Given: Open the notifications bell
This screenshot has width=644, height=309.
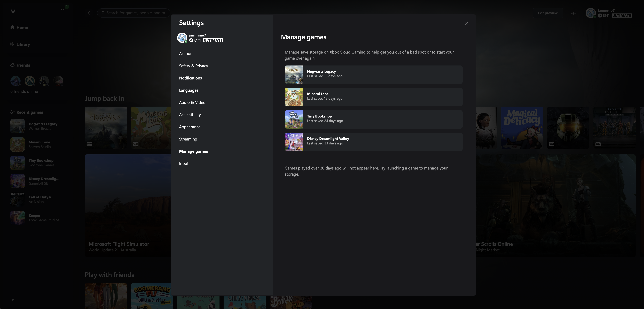Looking at the screenshot, I should [62, 11].
